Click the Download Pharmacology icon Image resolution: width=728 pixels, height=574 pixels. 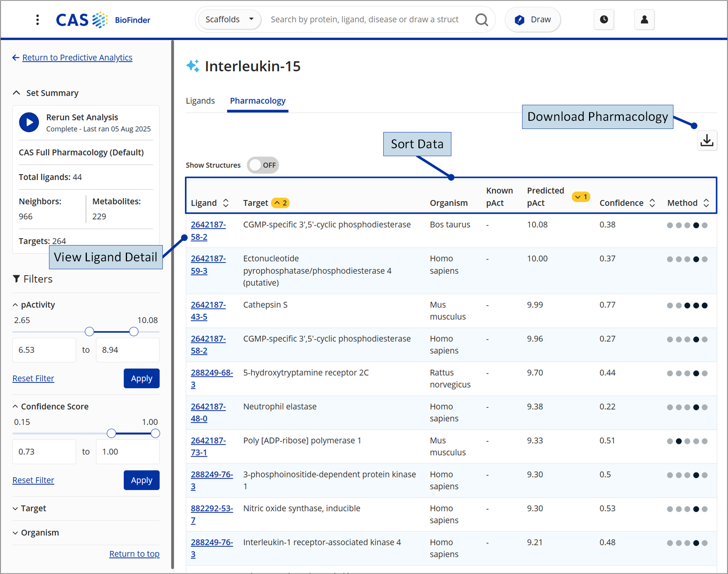point(707,140)
